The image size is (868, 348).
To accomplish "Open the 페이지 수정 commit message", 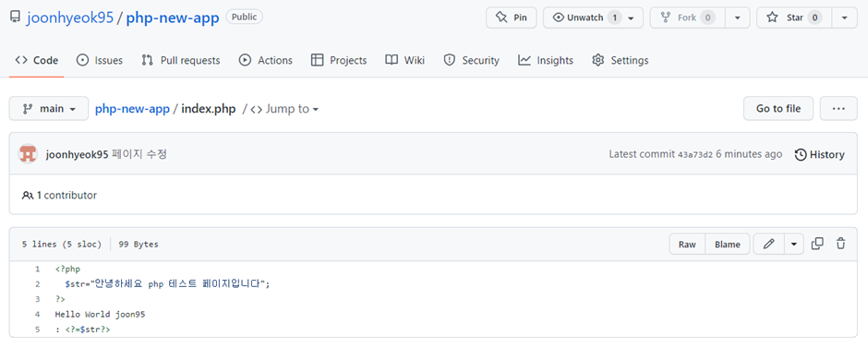I will tap(139, 154).
